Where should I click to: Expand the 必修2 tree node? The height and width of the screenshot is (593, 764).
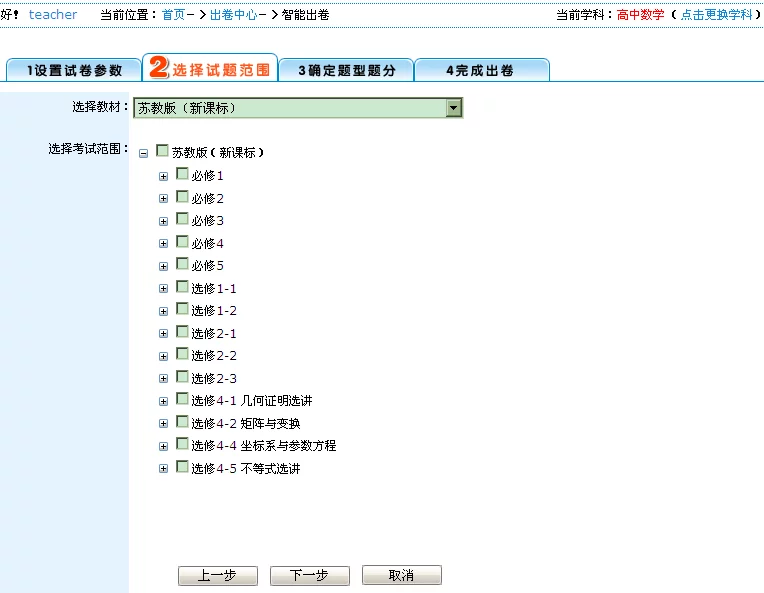(x=164, y=199)
